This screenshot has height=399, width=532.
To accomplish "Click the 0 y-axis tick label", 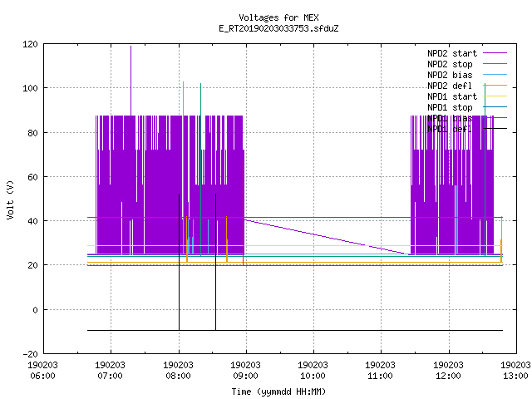I will click(35, 310).
